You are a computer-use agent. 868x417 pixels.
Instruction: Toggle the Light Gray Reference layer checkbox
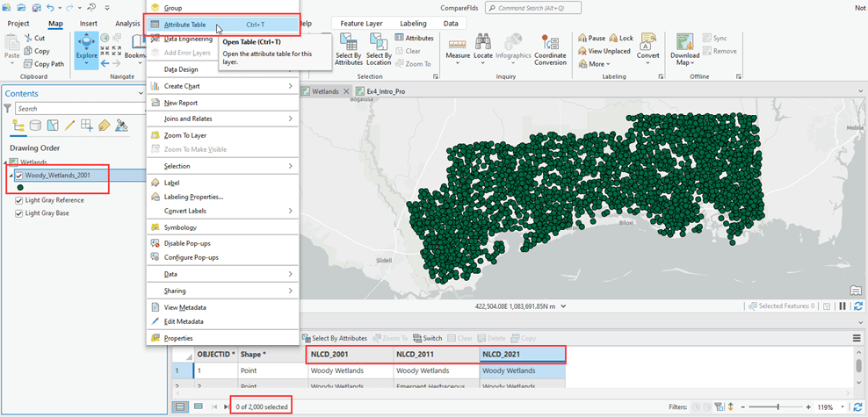coord(19,200)
